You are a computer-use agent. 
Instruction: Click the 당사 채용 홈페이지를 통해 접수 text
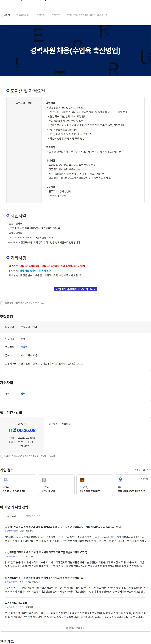pos(35,270)
